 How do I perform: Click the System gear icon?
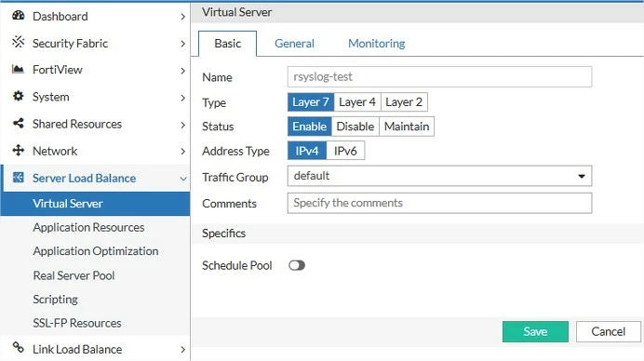[18, 96]
